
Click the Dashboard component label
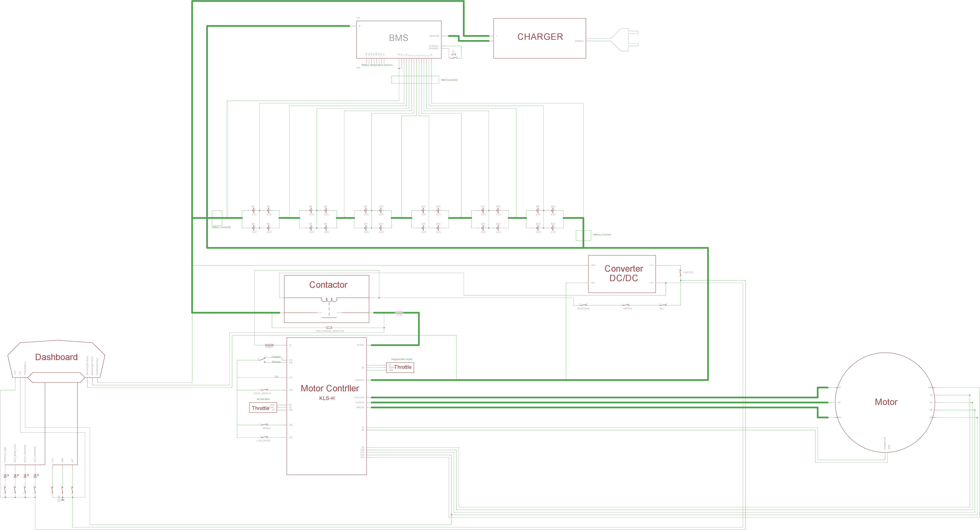56,357
